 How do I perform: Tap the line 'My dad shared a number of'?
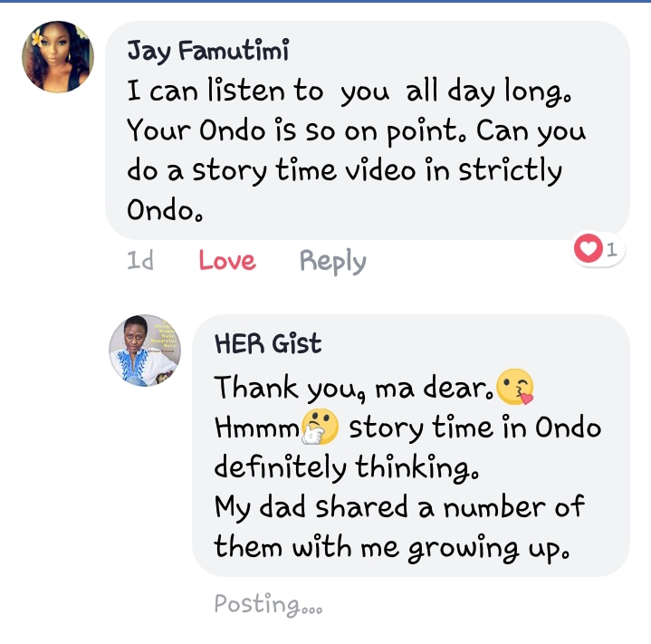398,507
